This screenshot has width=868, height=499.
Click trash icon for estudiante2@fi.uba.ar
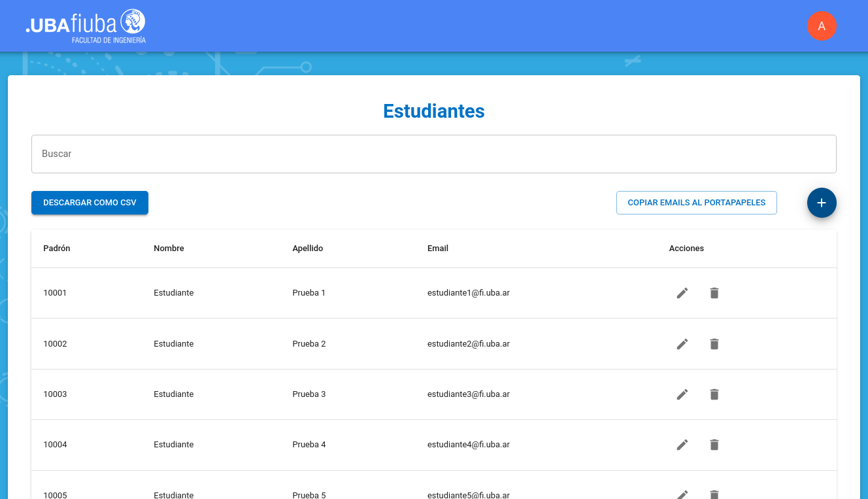click(714, 344)
